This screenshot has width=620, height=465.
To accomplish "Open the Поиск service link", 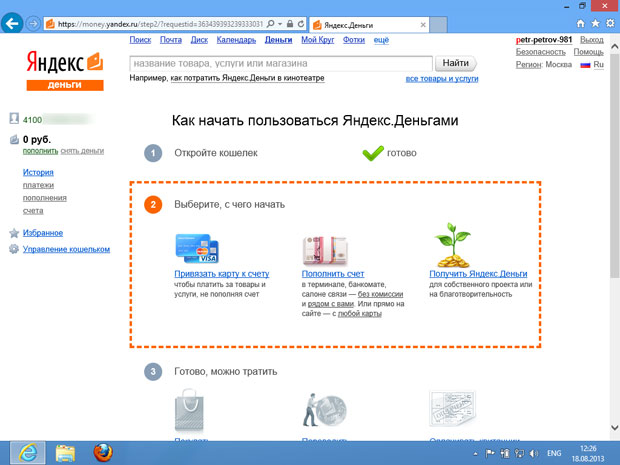I will tap(140, 40).
